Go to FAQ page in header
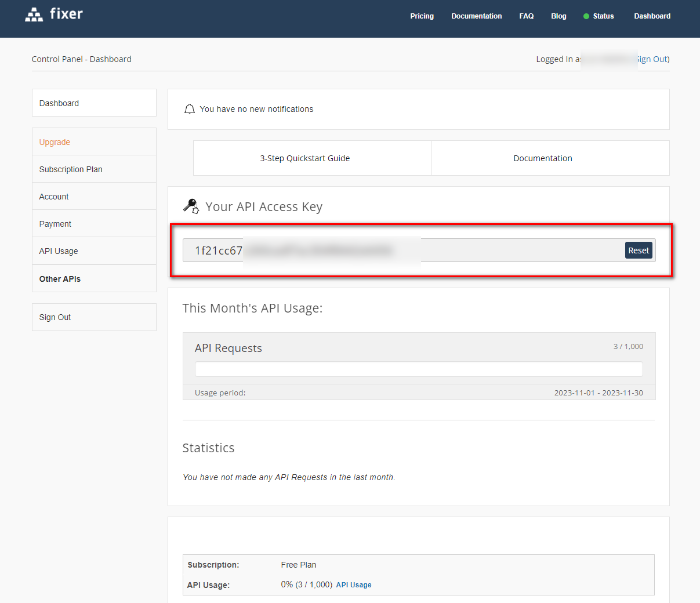 526,16
